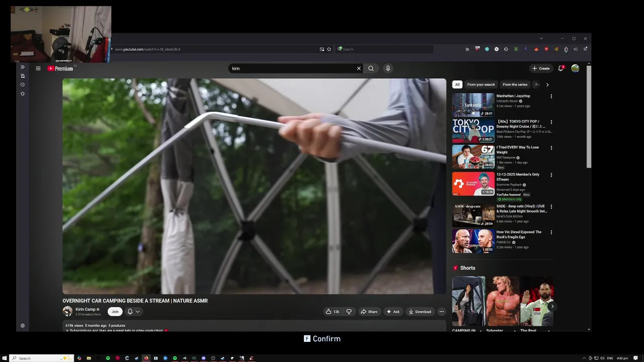Share the camping video
Viewport: 644px width, 362px height.
[x=369, y=312]
